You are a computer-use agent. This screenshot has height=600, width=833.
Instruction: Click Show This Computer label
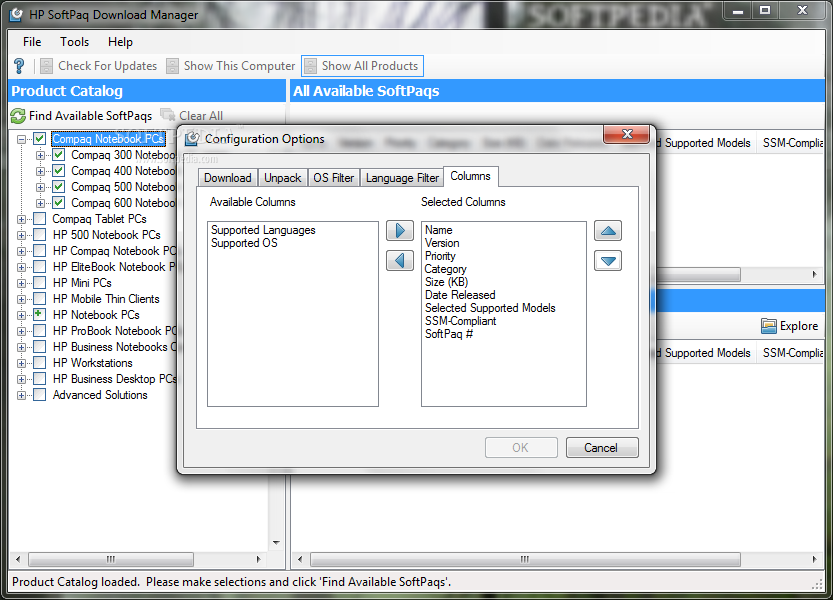[x=239, y=66]
